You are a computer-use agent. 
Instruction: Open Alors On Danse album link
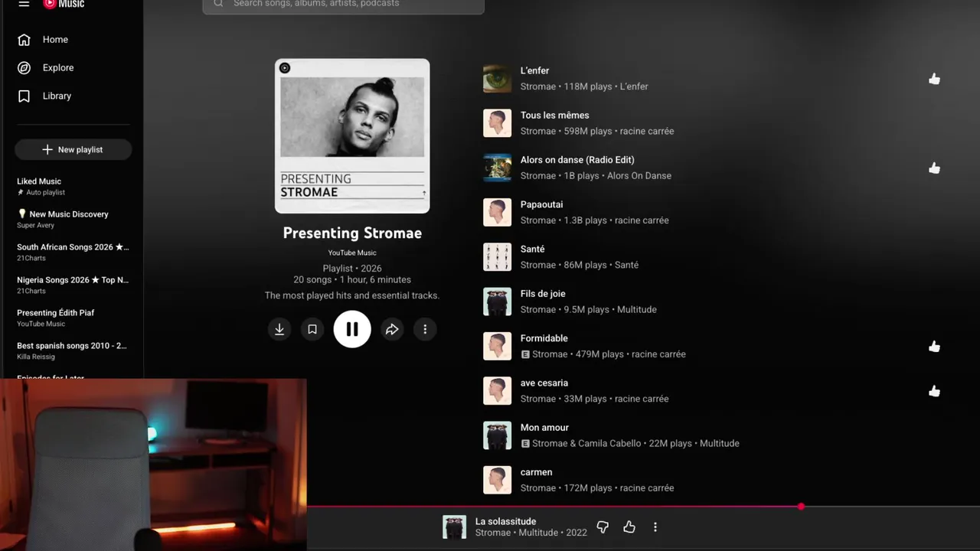click(x=639, y=176)
